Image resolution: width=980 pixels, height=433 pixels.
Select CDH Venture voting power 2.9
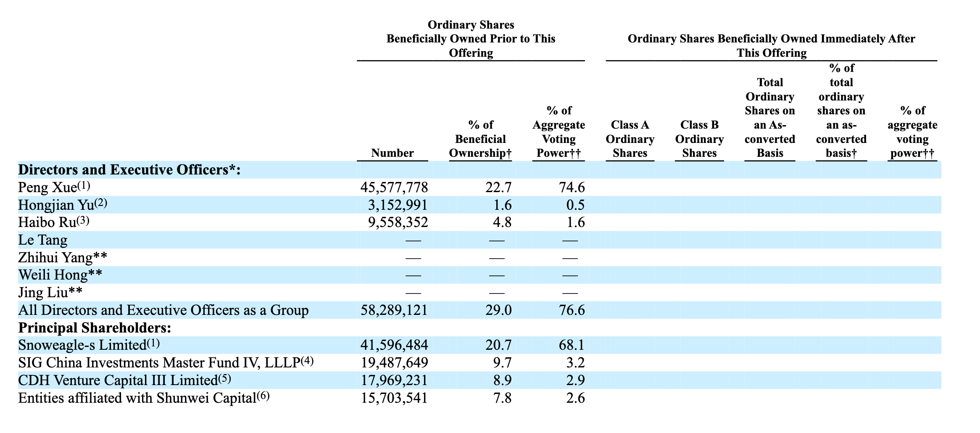click(x=575, y=380)
